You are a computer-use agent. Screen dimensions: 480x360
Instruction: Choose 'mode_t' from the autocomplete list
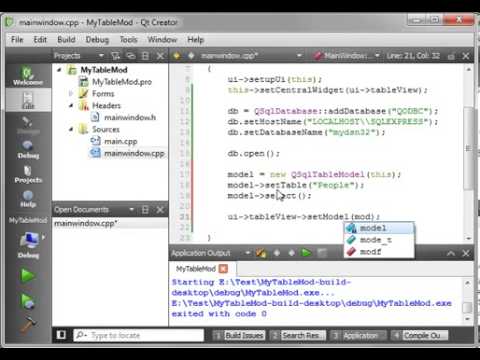click(x=379, y=240)
